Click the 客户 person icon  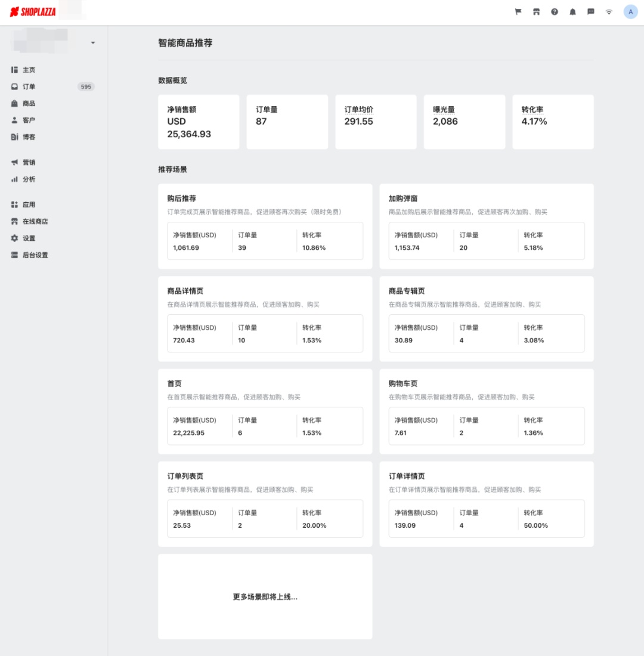pyautogui.click(x=15, y=120)
